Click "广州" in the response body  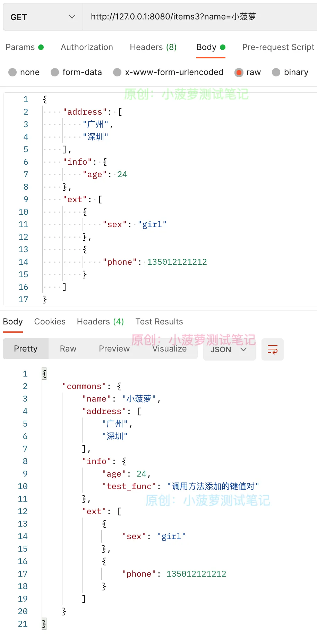115,424
